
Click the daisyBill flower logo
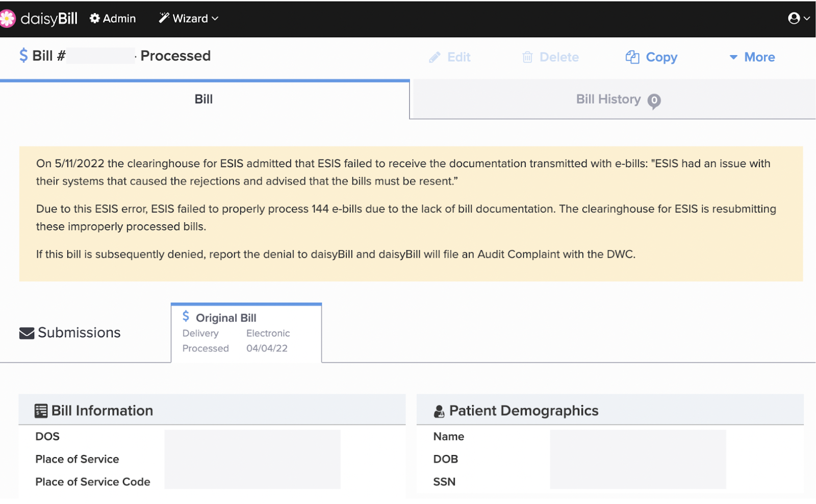pyautogui.click(x=7, y=19)
